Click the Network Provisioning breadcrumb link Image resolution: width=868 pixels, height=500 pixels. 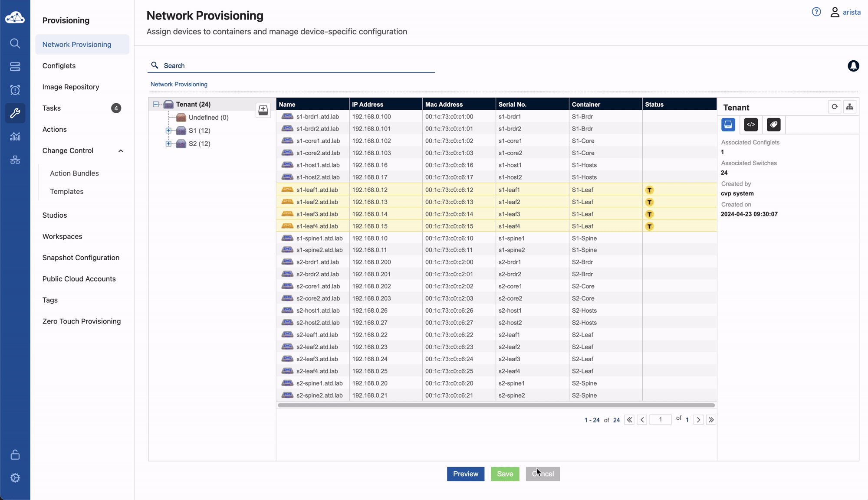179,84
